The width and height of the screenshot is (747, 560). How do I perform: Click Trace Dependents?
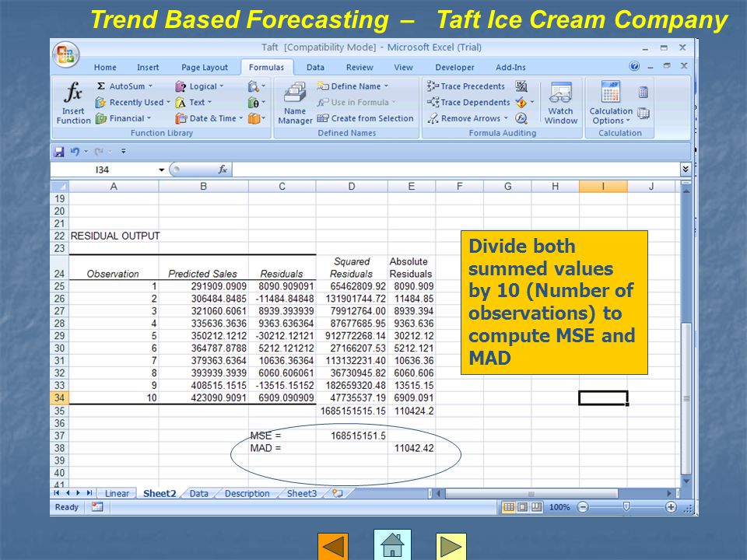point(468,103)
